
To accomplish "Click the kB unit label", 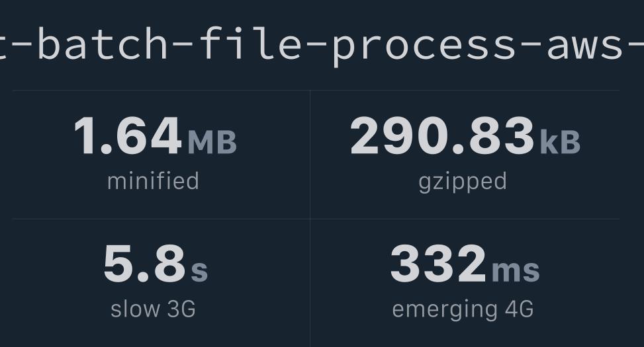I will (560, 142).
